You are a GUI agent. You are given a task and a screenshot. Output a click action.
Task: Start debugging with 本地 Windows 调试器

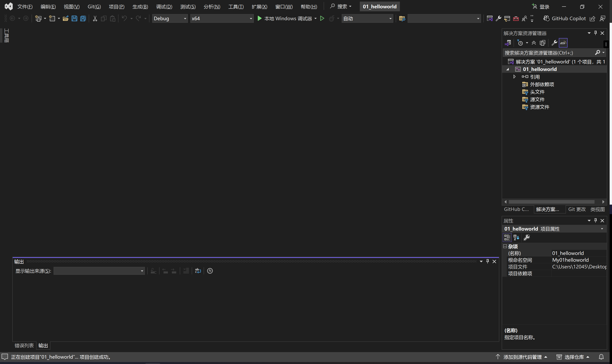tap(285, 18)
